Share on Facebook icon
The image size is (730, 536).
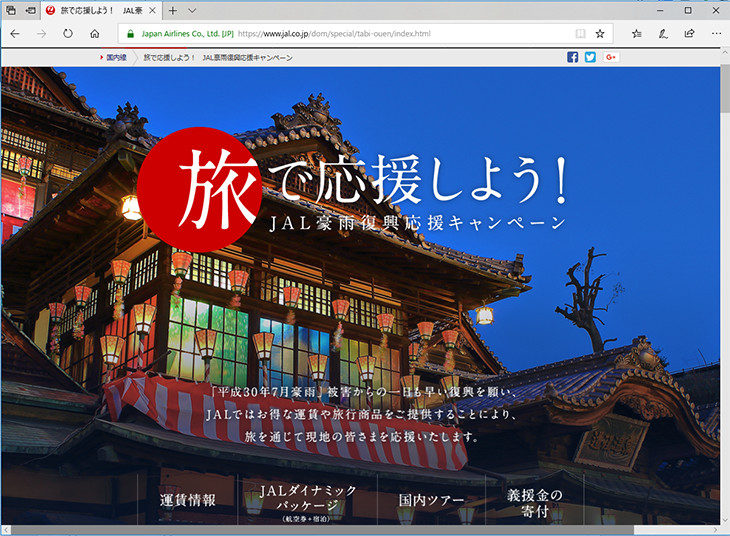(x=573, y=57)
